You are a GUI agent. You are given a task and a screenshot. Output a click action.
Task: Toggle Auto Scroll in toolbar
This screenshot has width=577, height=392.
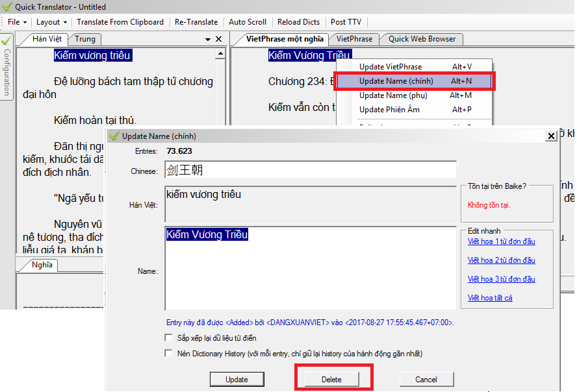(x=248, y=22)
